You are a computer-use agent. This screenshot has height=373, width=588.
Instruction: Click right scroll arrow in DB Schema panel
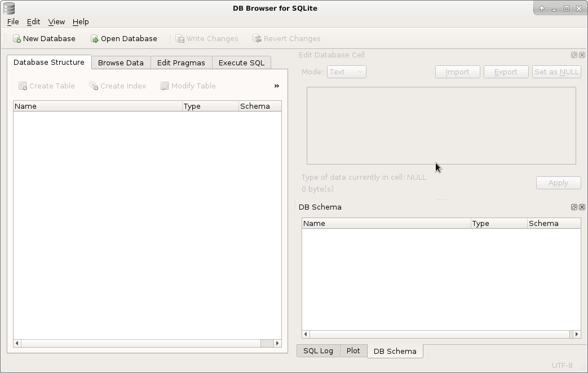pyautogui.click(x=577, y=334)
